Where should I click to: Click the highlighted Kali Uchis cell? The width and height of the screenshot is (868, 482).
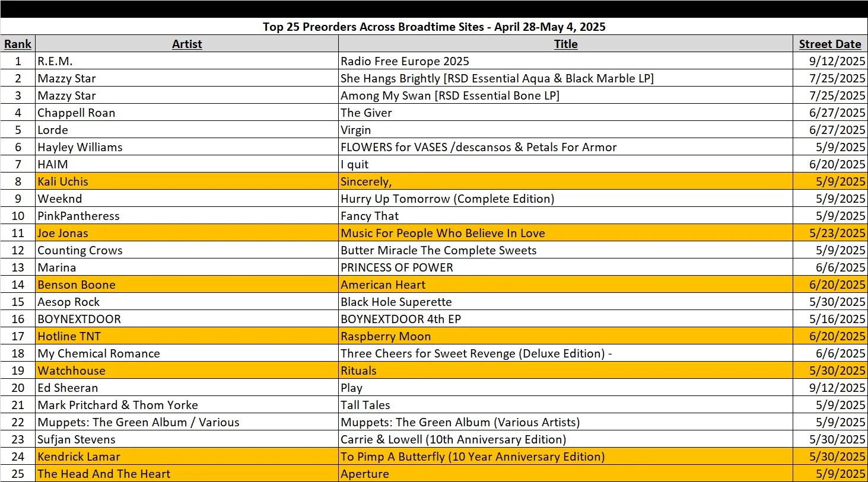187,181
